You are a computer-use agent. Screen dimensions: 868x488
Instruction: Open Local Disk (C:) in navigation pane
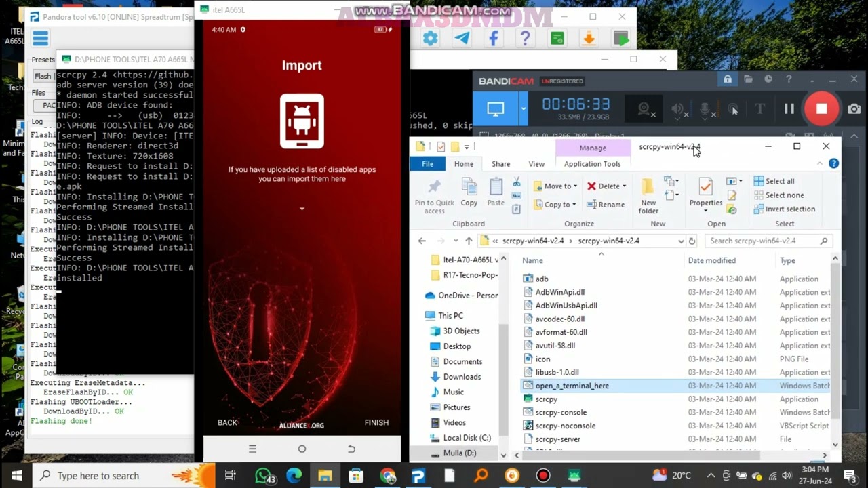click(x=467, y=438)
